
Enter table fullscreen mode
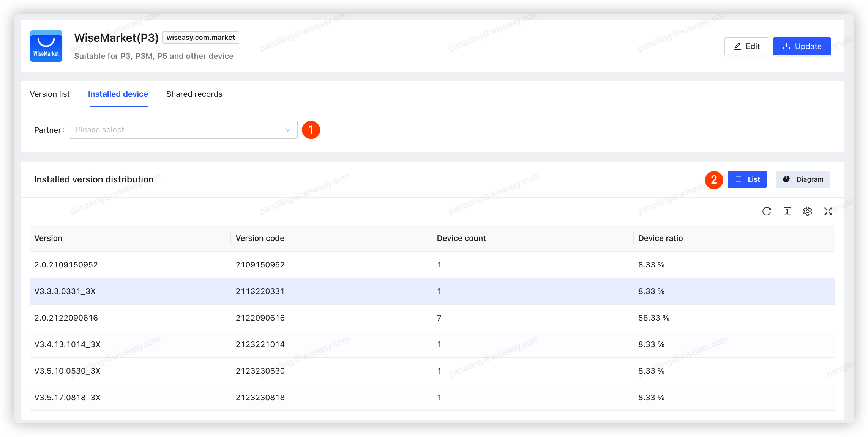click(x=828, y=211)
